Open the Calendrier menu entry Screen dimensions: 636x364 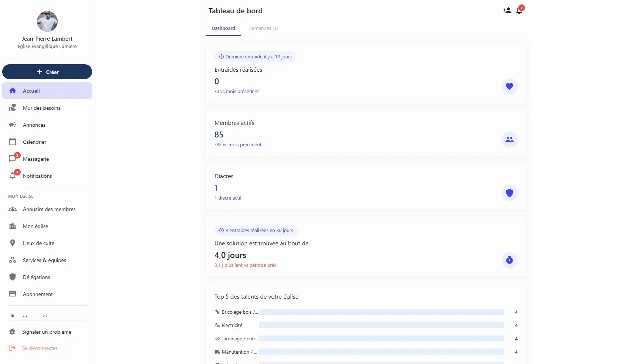[47, 142]
